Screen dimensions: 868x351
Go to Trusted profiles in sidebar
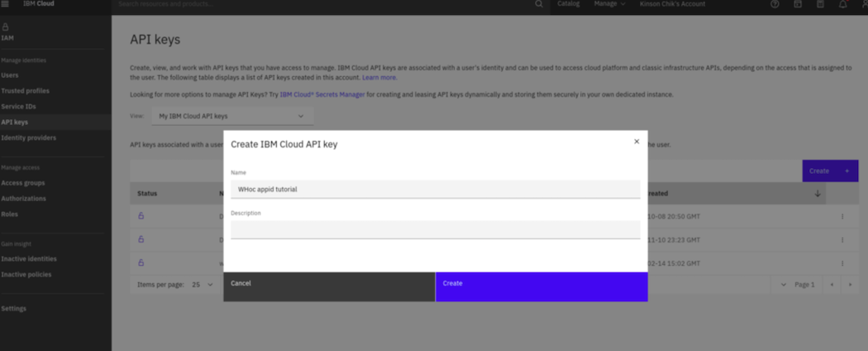25,91
